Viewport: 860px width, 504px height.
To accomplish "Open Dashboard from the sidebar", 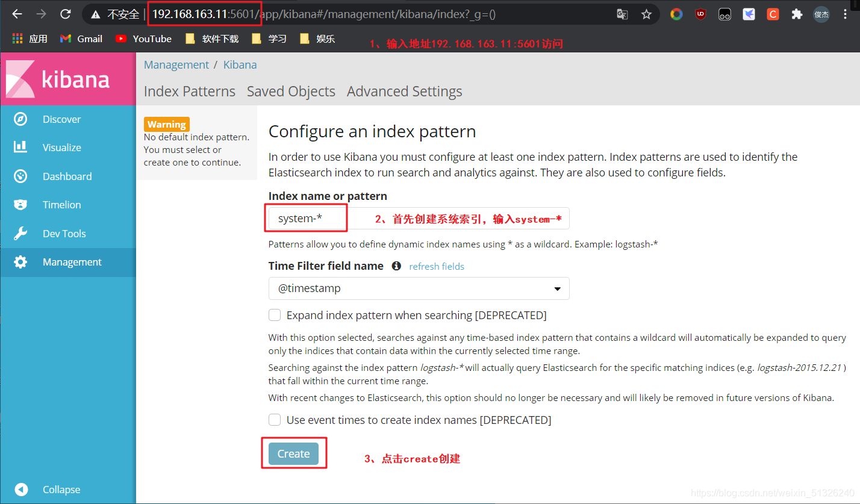I will [x=68, y=176].
